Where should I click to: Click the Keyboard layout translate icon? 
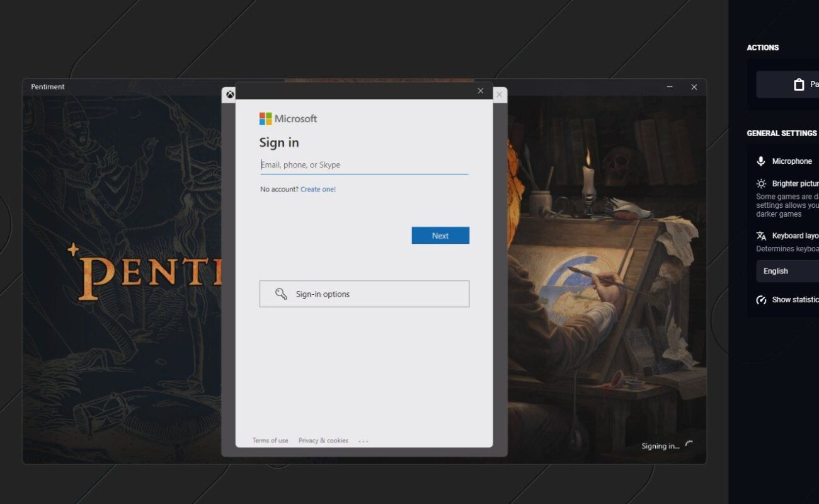click(761, 236)
